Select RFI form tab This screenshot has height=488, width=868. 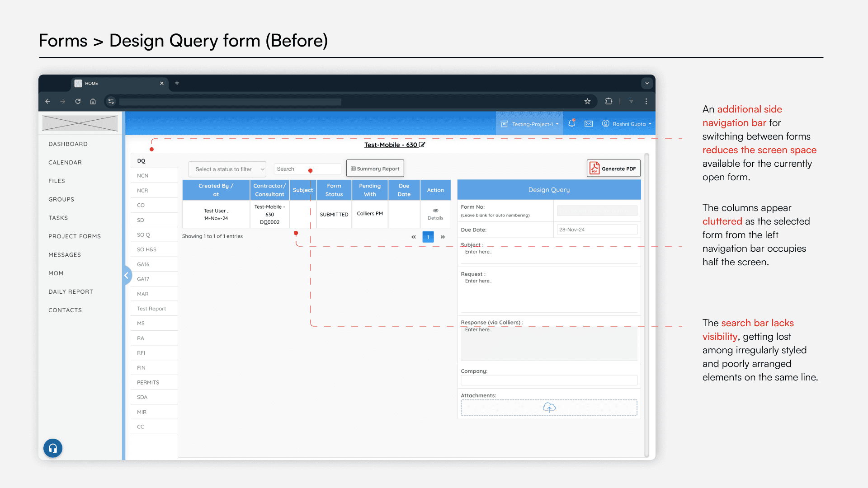point(154,353)
